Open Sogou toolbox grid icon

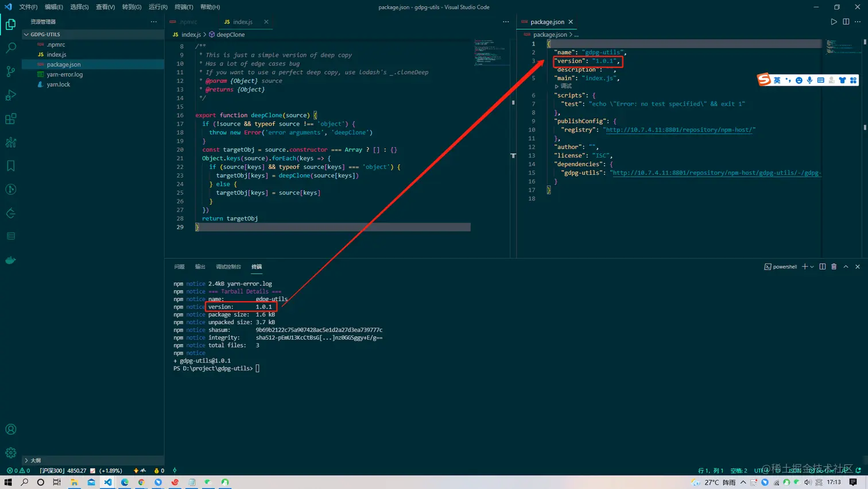click(853, 80)
